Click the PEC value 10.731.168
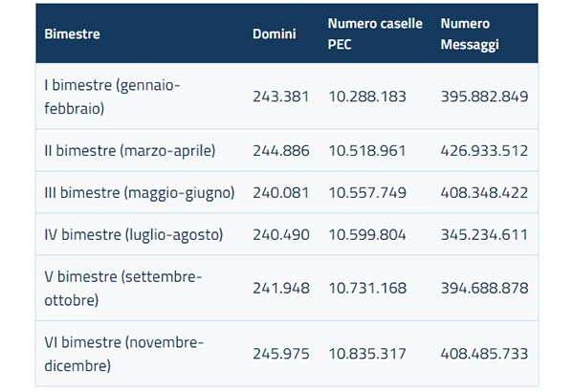 pos(367,288)
